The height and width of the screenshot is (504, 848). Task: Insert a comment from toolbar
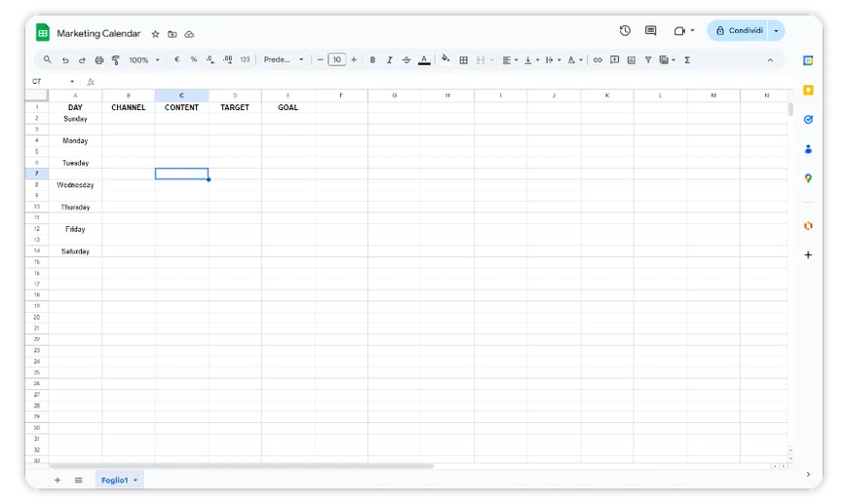pos(614,60)
